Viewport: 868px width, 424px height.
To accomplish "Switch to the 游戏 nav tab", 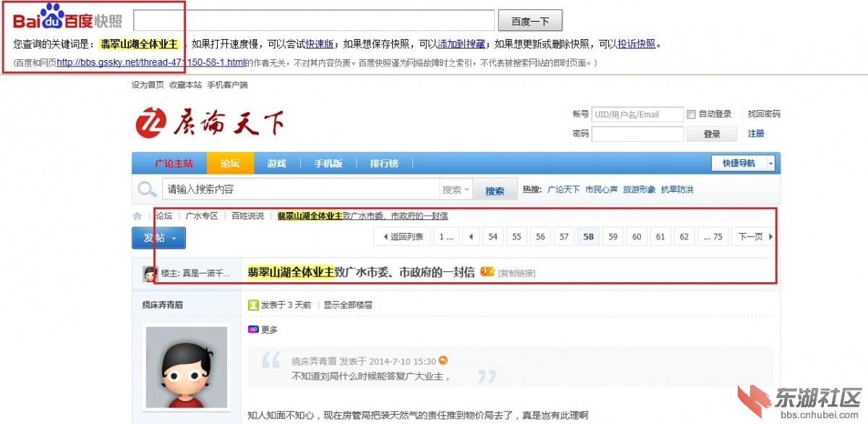I will pos(277,164).
